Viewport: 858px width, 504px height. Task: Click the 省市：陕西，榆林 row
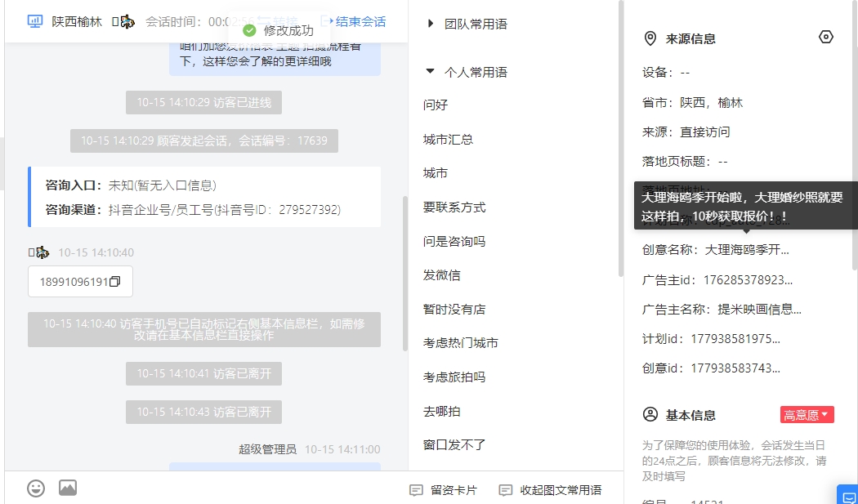pos(692,102)
